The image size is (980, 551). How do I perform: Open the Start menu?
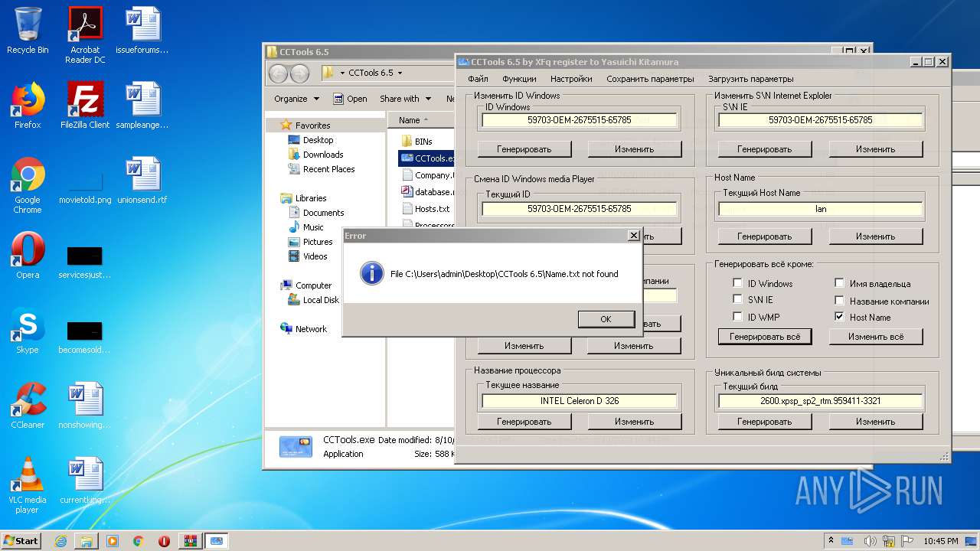click(x=21, y=540)
